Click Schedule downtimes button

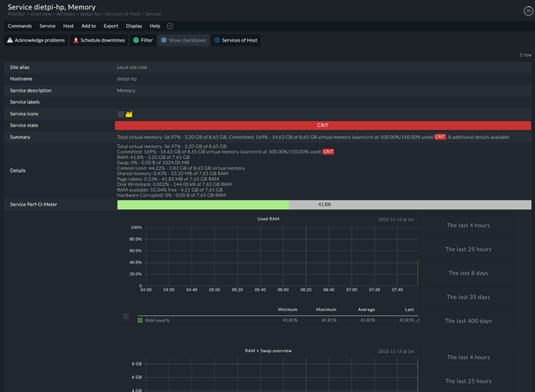pyautogui.click(x=99, y=40)
